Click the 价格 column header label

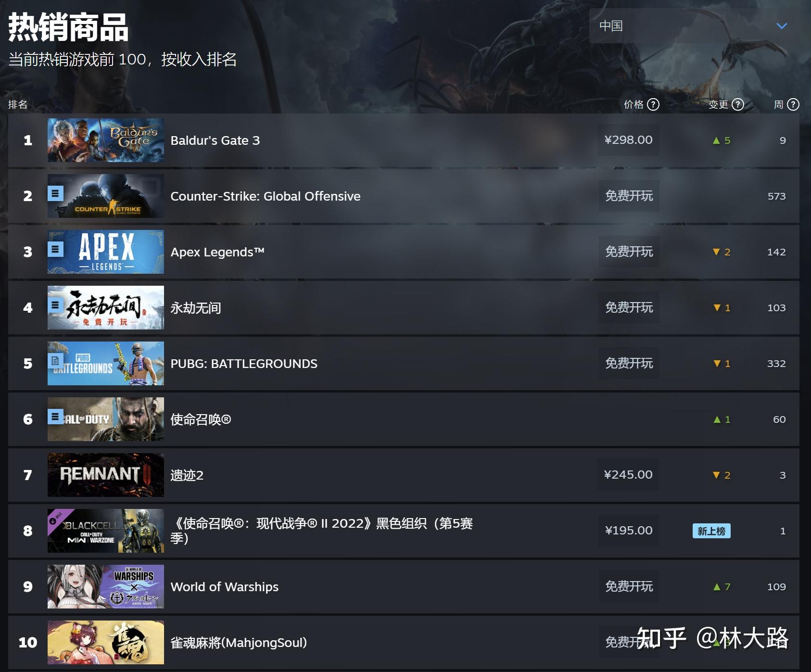(634, 104)
